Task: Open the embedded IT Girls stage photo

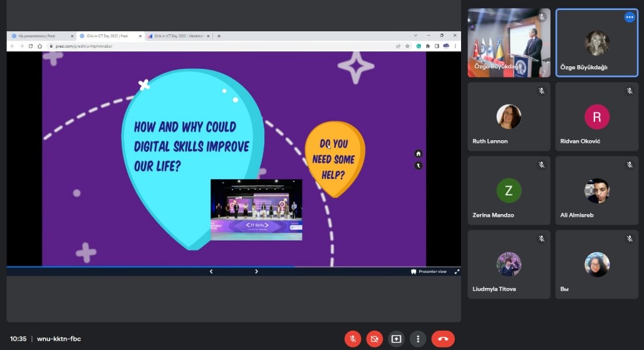Action: [x=256, y=209]
